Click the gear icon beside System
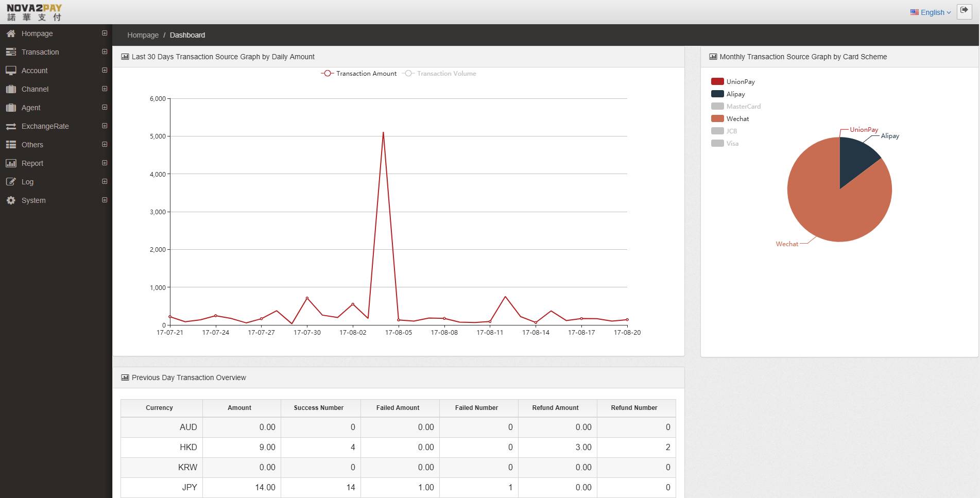 pos(11,200)
